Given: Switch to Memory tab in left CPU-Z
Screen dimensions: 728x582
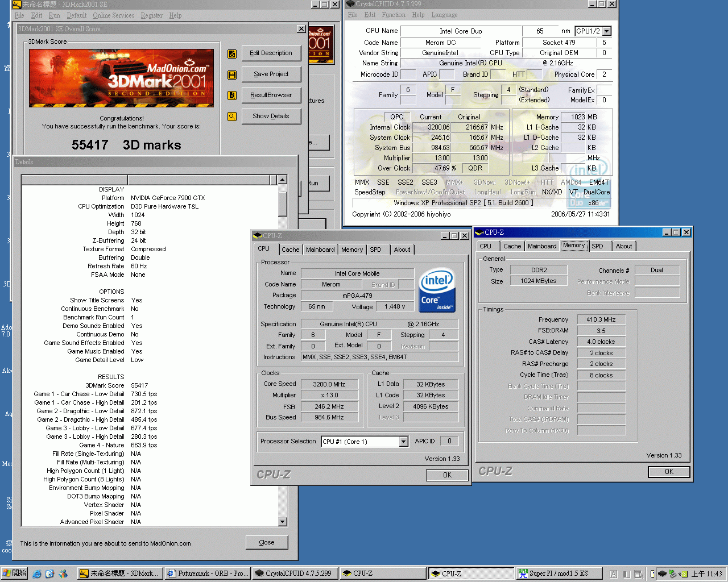Looking at the screenshot, I should (352, 250).
